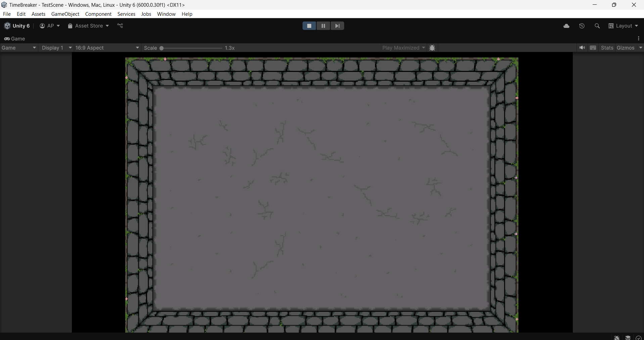Click the debugger bug icon in status bar

pyautogui.click(x=617, y=337)
